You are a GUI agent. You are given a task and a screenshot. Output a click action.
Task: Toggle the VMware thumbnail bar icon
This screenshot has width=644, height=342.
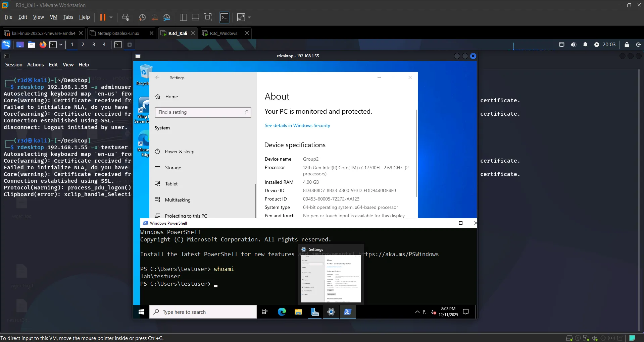pyautogui.click(x=195, y=17)
